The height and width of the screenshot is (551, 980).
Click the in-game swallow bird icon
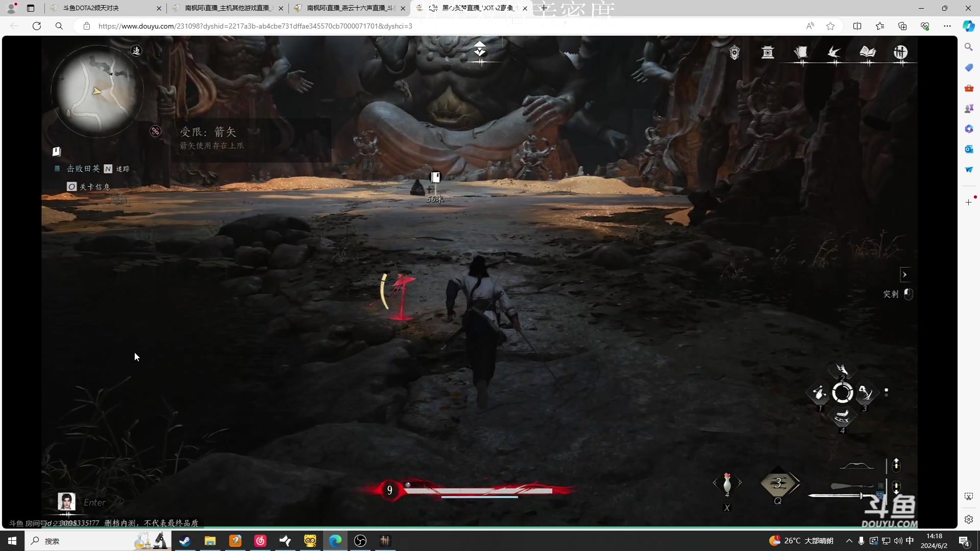834,53
